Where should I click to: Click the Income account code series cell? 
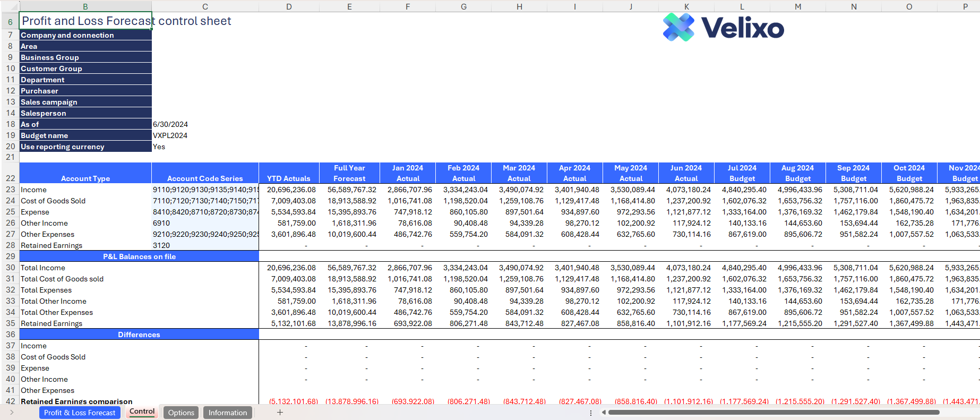tap(205, 190)
